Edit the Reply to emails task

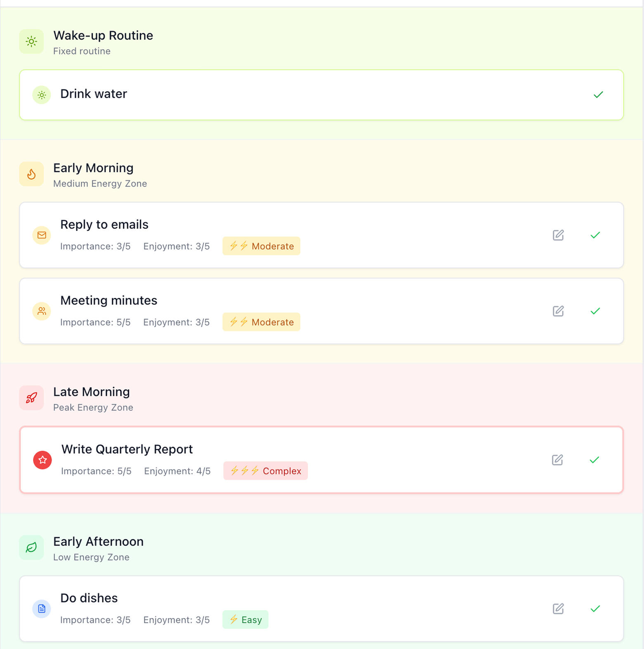(x=558, y=235)
